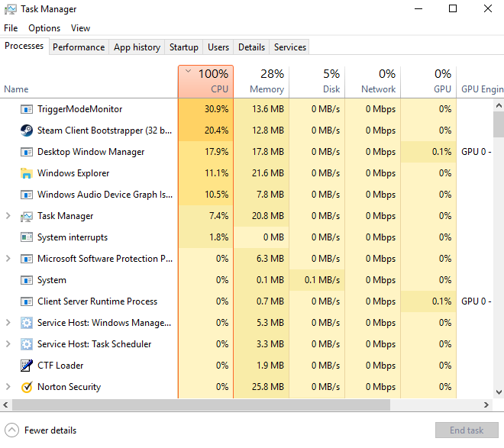Maximize the Task Manager window
This screenshot has width=504, height=448.
tap(453, 9)
